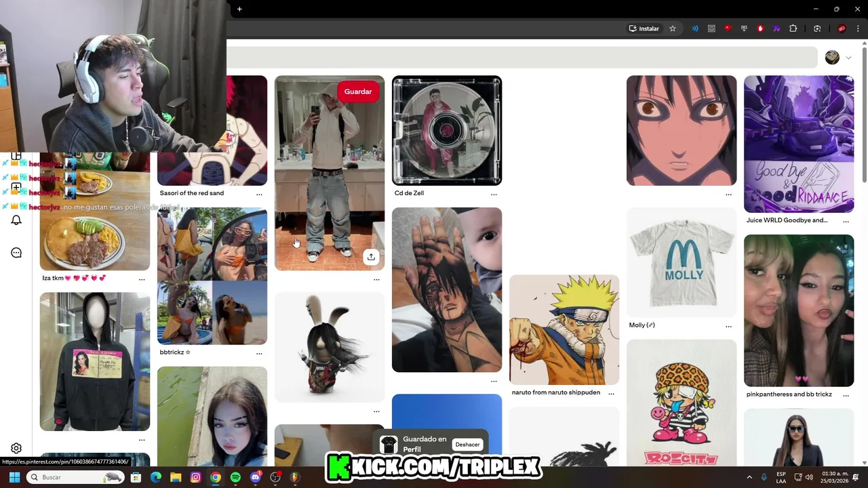Open the Pinterest messages chat icon

coord(16,253)
